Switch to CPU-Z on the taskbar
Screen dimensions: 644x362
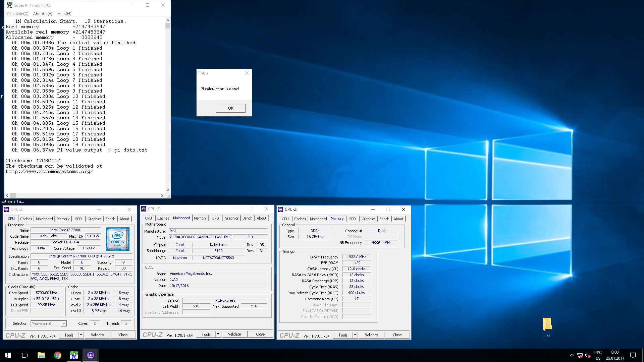[91, 355]
